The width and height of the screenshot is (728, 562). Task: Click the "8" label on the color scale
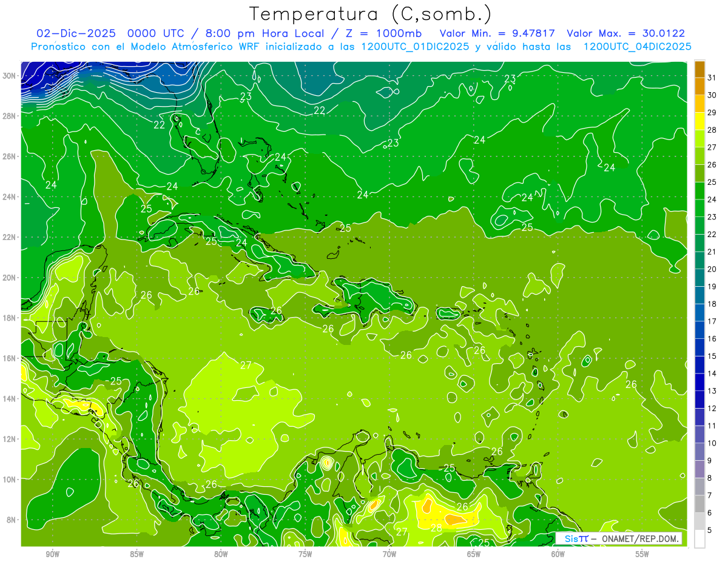click(709, 478)
